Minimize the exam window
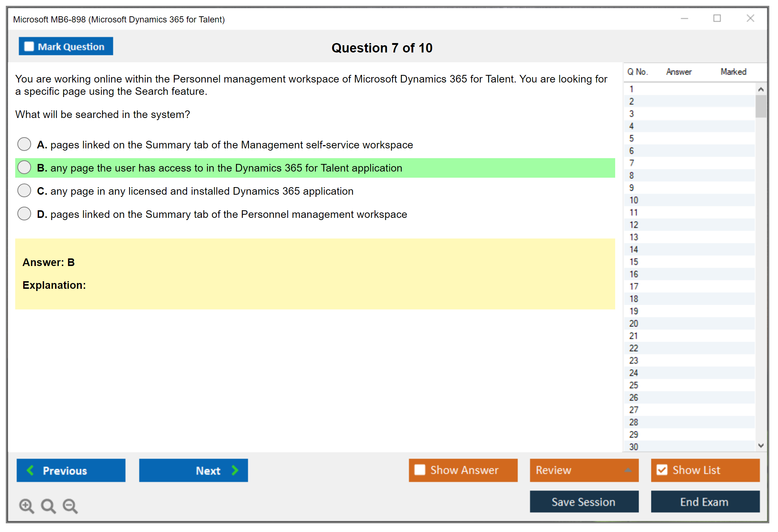Viewport: 778px width, 532px height. pyautogui.click(x=684, y=18)
